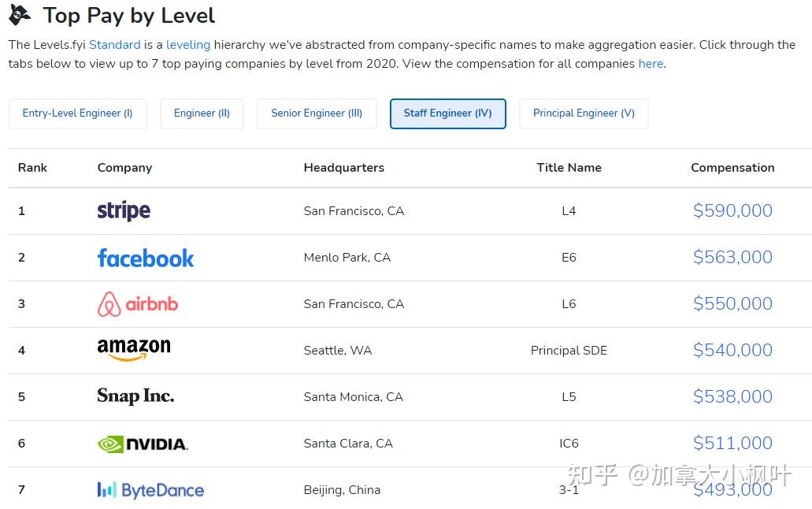This screenshot has width=812, height=509.
Task: Click the Facebook logo in row 2
Action: [146, 258]
